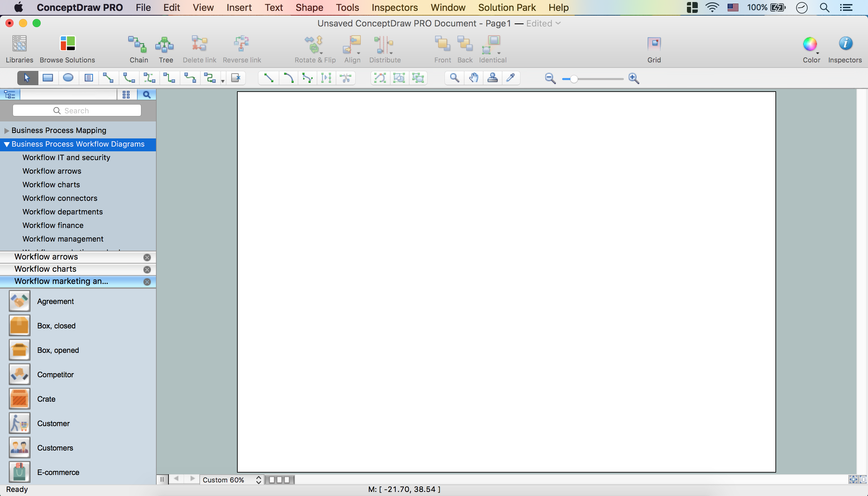Screen dimensions: 868x496
Task: Select the rectangle drawing tool
Action: point(48,78)
